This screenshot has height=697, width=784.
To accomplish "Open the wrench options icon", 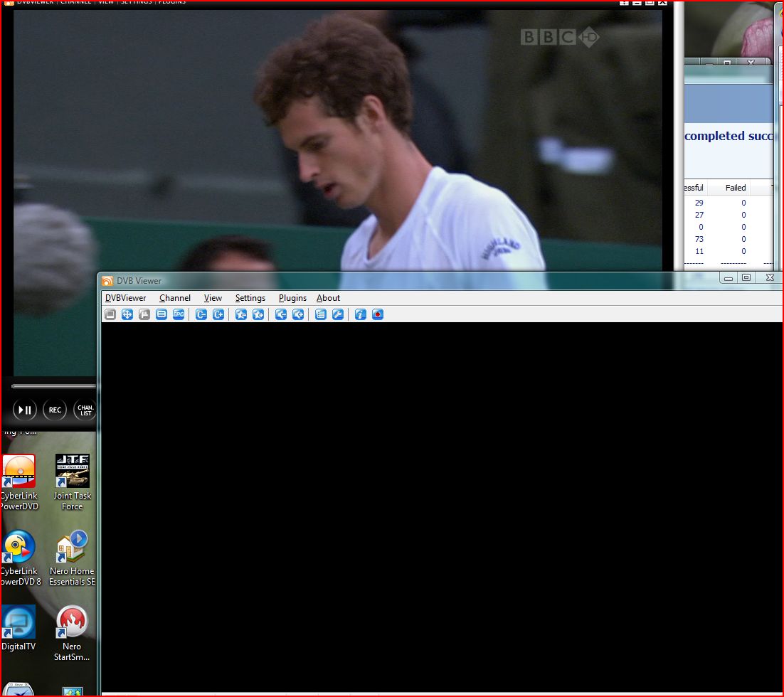I will (338, 314).
